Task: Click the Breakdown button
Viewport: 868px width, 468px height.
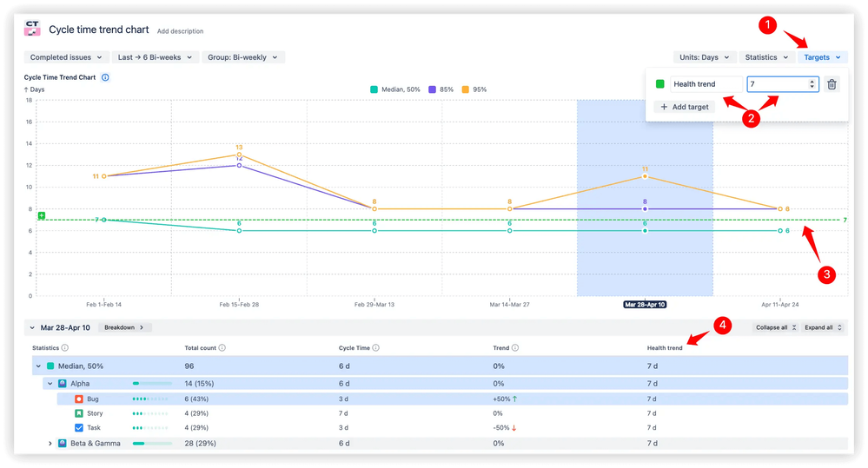Action: [124, 327]
